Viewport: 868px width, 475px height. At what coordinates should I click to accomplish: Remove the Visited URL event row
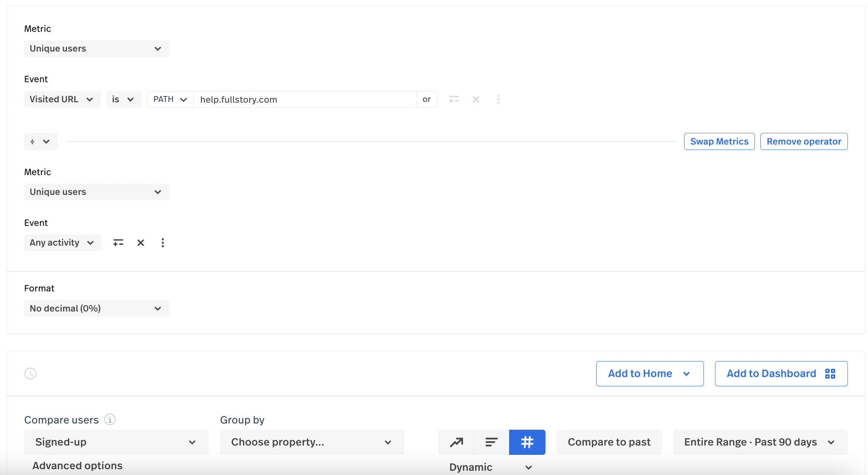click(x=476, y=100)
